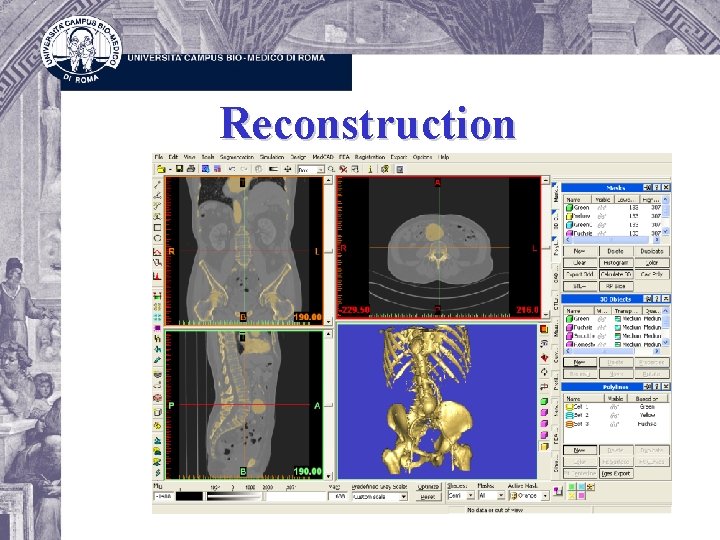Click the Calculate 3D button
The height and width of the screenshot is (540, 720).
[x=616, y=274]
